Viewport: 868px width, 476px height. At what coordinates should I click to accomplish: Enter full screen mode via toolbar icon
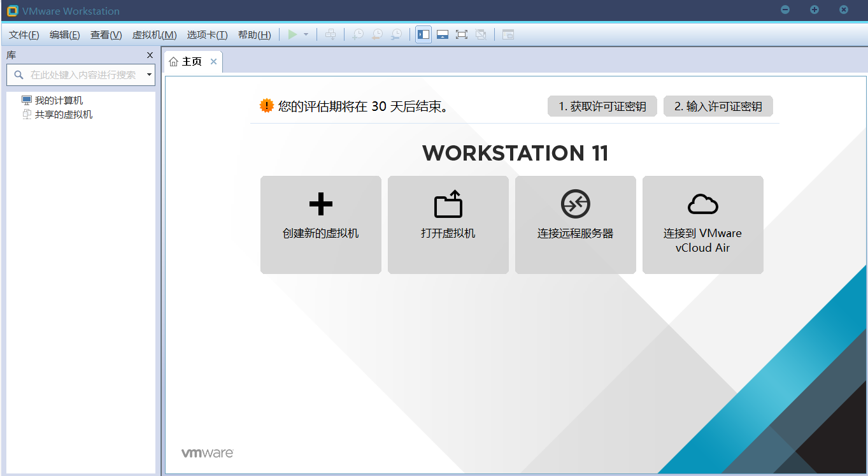click(462, 34)
